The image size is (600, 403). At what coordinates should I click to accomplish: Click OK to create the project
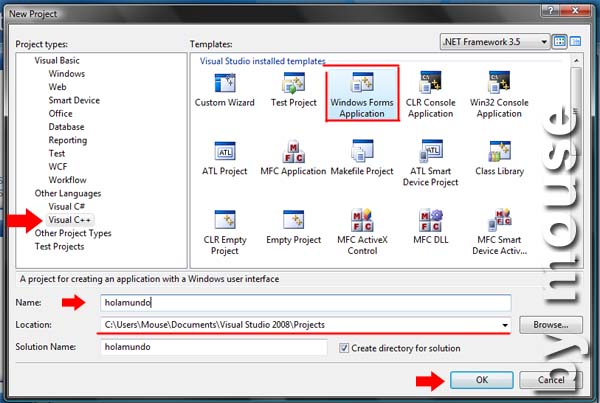pos(482,380)
